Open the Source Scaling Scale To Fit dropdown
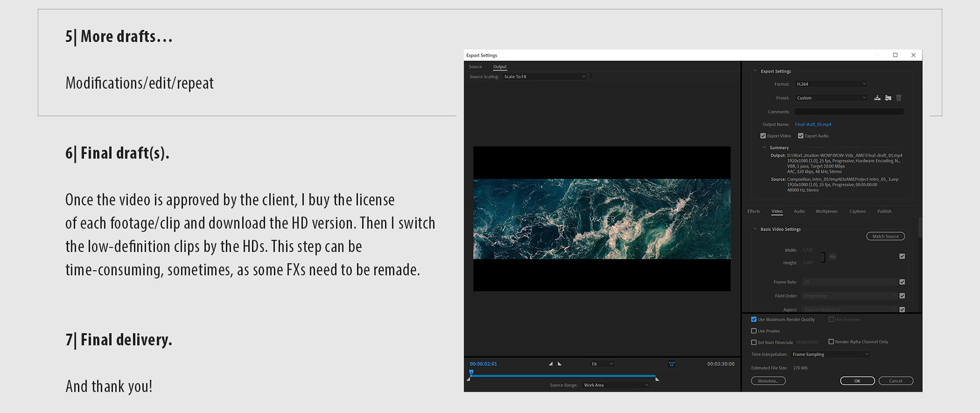Screen dimensions: 980x413 tap(545, 77)
